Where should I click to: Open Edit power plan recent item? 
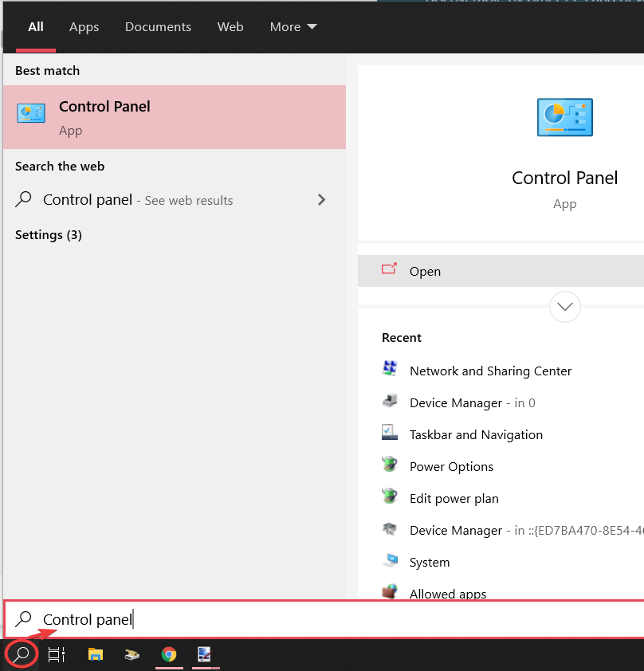454,499
